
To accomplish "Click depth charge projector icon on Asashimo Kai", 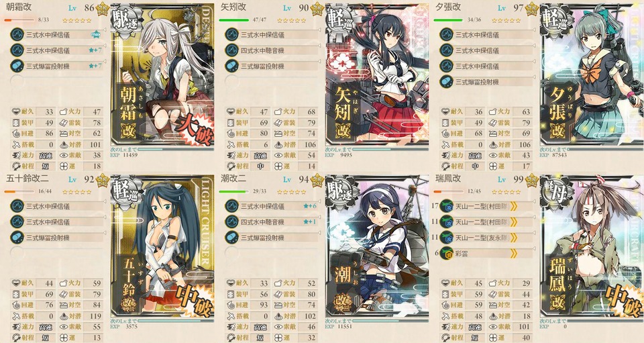I will tap(17, 66).
